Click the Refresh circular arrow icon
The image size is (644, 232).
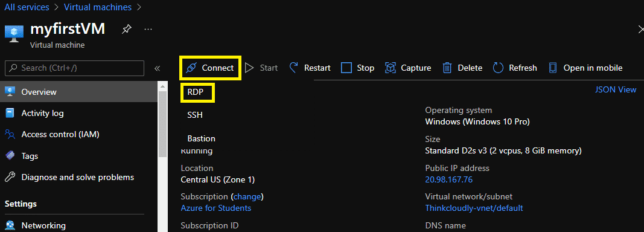pyautogui.click(x=498, y=68)
